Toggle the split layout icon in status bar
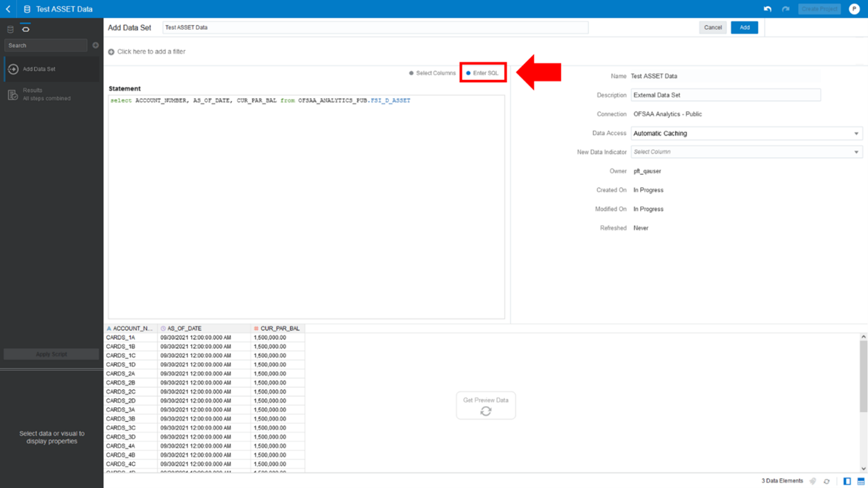Viewport: 868px width, 488px height. [x=847, y=481]
